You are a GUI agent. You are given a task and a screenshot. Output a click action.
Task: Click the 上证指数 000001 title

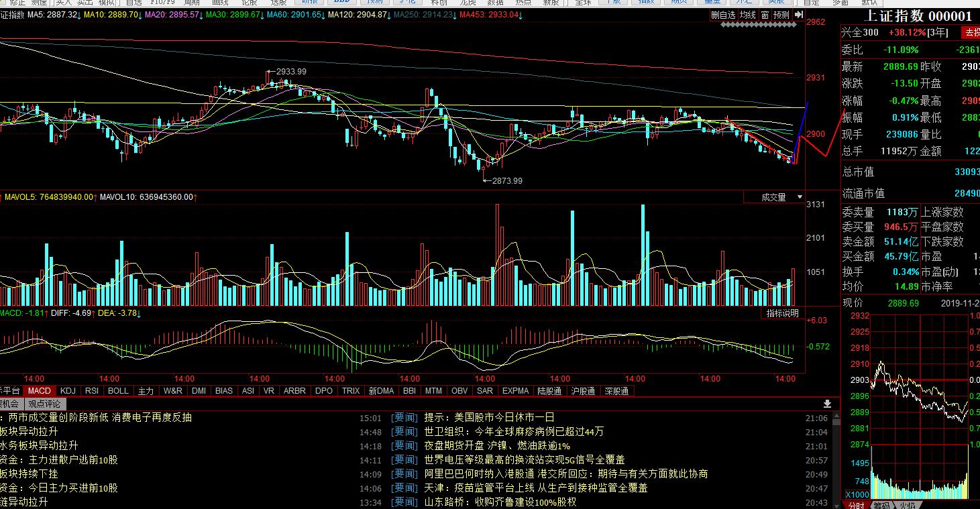point(918,16)
